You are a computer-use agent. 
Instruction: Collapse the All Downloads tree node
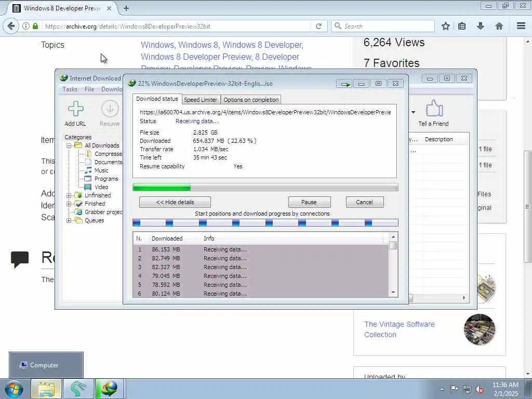tap(69, 145)
